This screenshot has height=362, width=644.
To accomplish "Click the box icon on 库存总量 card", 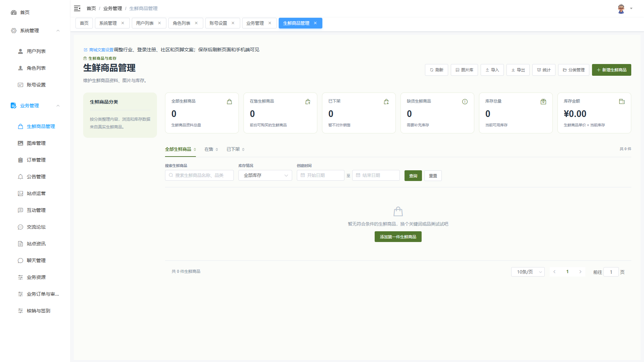I will (x=543, y=102).
